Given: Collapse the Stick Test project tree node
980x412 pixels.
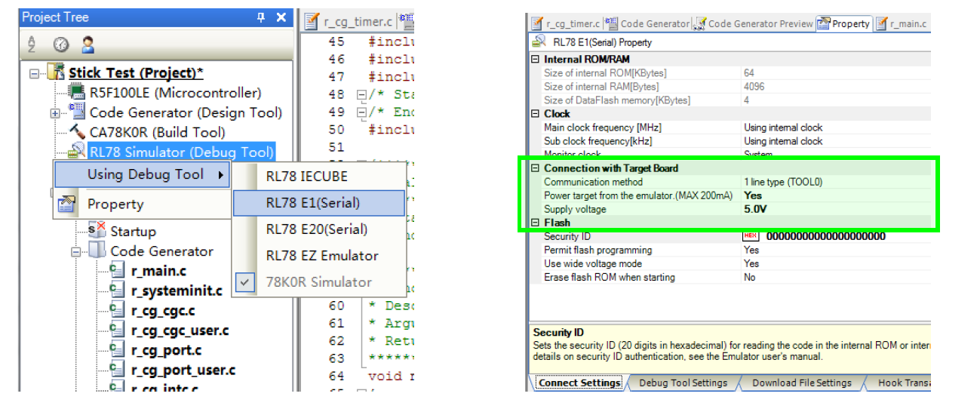Looking at the screenshot, I should click(x=34, y=74).
